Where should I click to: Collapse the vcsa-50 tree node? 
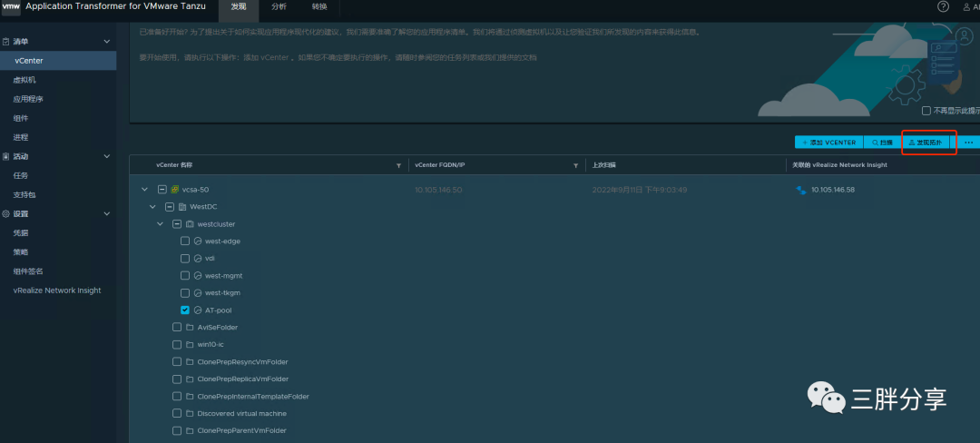click(x=145, y=190)
